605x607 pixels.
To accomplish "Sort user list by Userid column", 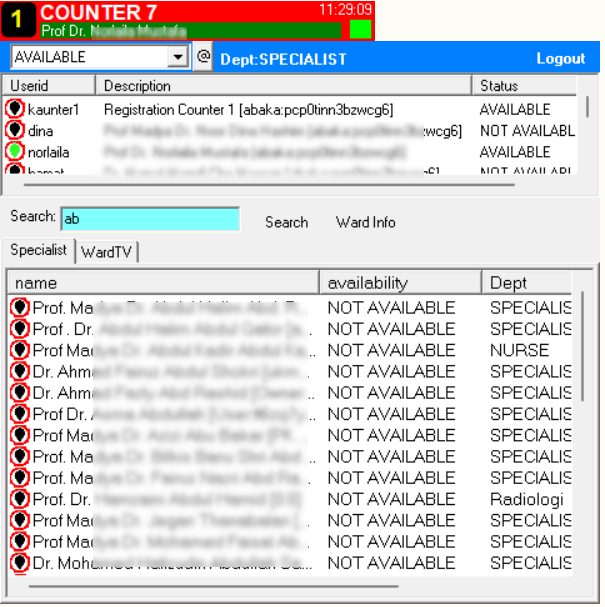I will click(x=49, y=86).
